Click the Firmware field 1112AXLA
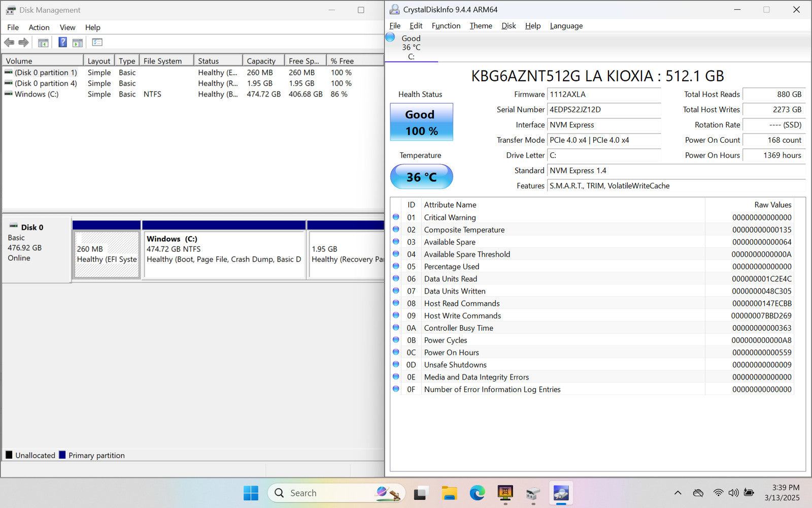Screen dimensions: 812x508 (604, 94)
